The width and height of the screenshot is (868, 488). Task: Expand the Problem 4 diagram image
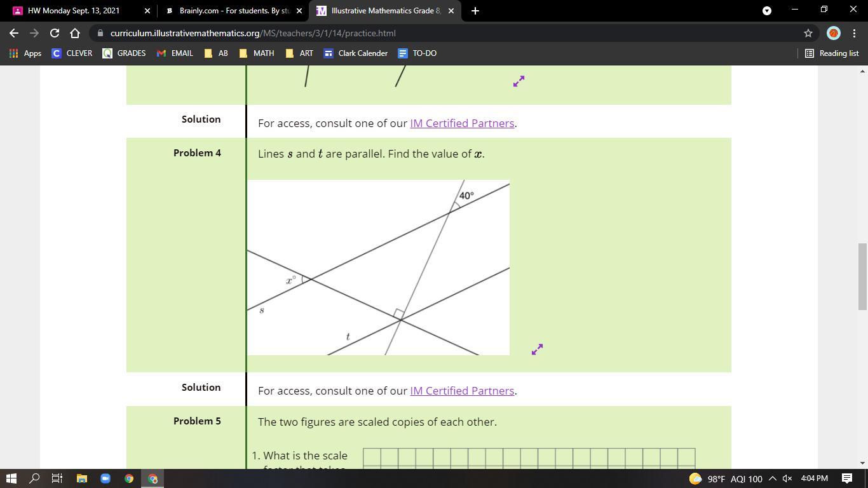point(537,349)
